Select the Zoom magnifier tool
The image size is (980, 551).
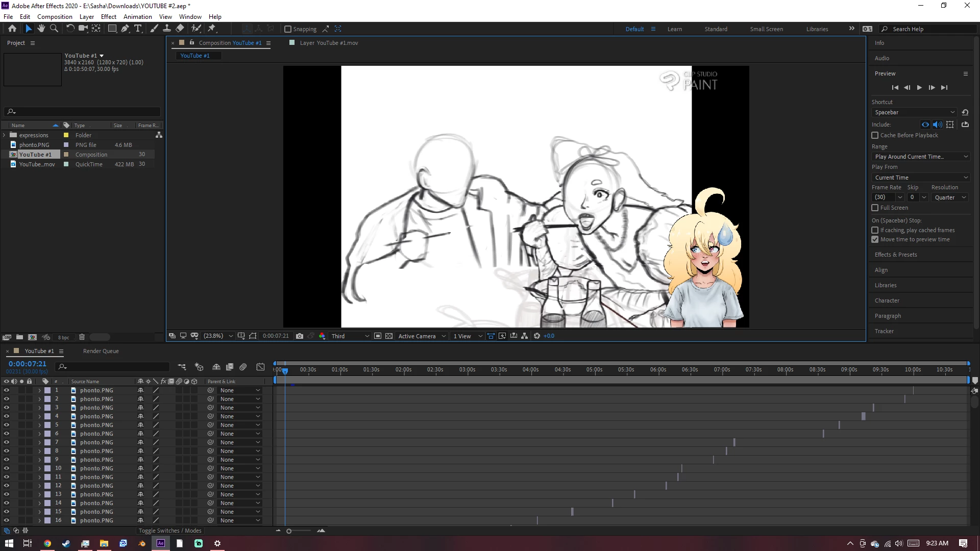point(54,29)
